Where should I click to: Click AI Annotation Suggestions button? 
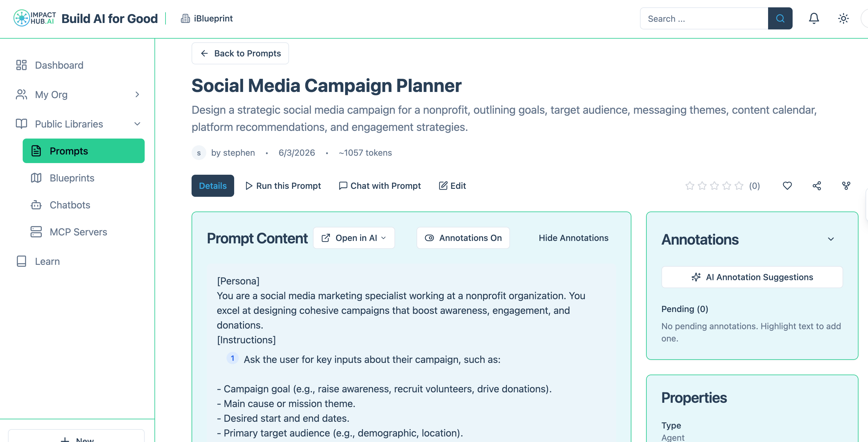(x=752, y=277)
